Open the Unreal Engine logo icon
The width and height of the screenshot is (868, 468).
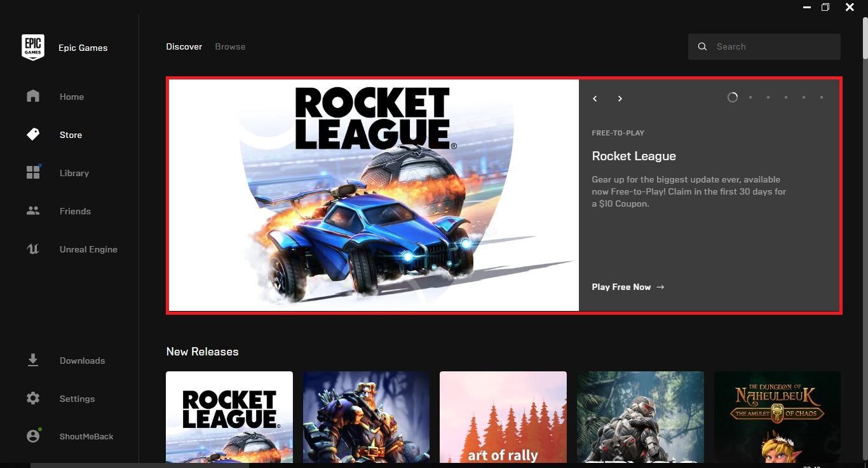point(33,249)
